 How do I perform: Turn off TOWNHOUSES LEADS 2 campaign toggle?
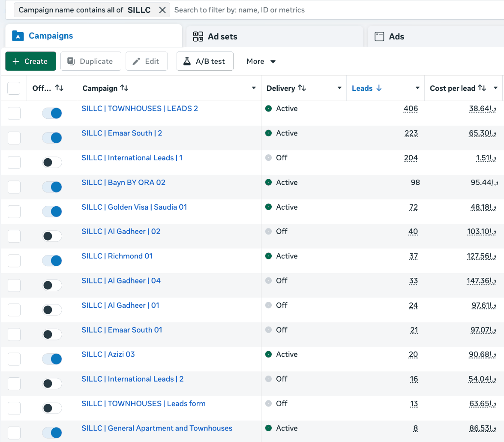tap(52, 113)
